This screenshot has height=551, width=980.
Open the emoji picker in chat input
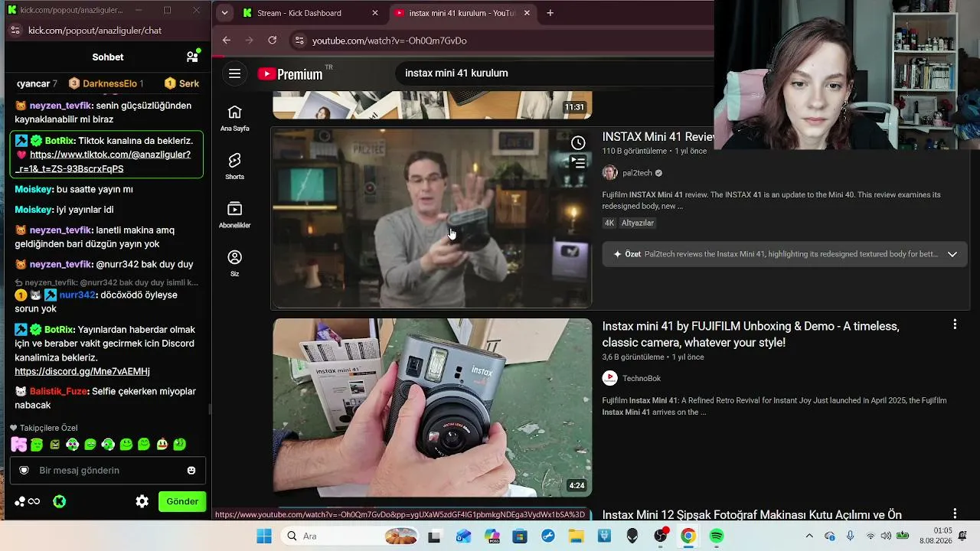click(x=191, y=470)
